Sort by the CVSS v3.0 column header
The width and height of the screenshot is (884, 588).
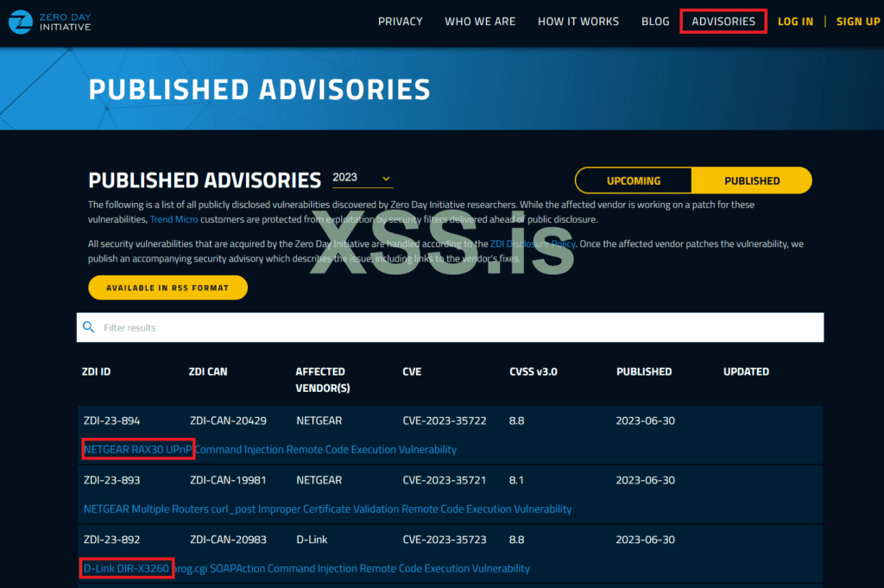(534, 371)
